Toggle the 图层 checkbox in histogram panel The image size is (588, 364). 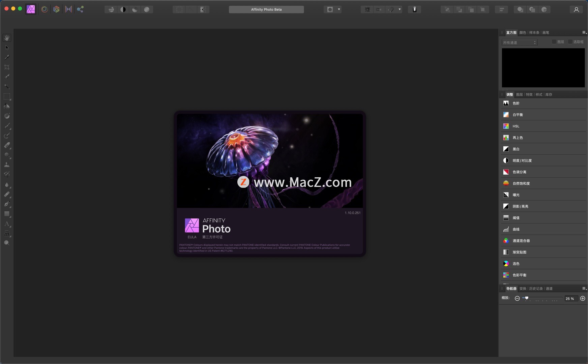coord(554,42)
